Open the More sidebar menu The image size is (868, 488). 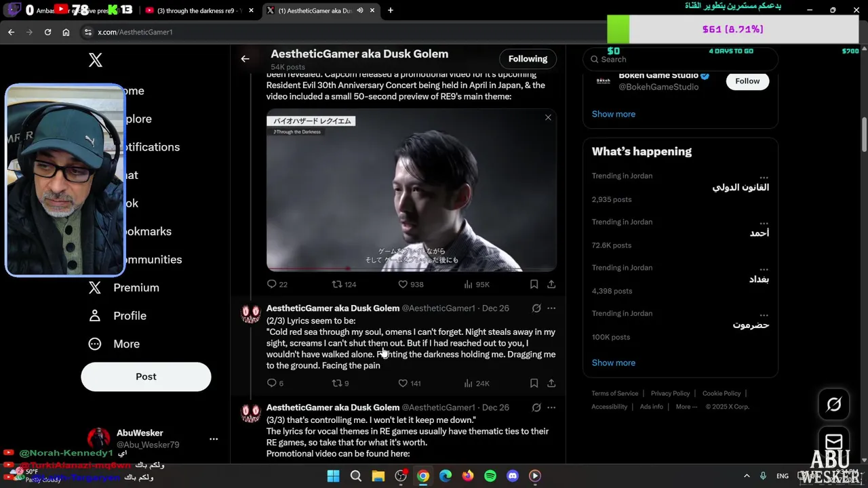point(114,344)
